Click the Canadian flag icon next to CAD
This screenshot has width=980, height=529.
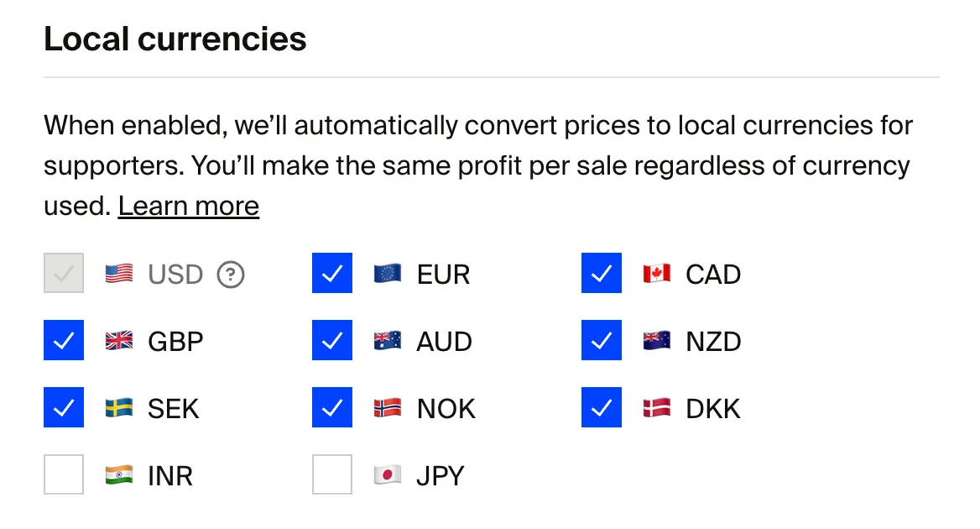tap(655, 273)
